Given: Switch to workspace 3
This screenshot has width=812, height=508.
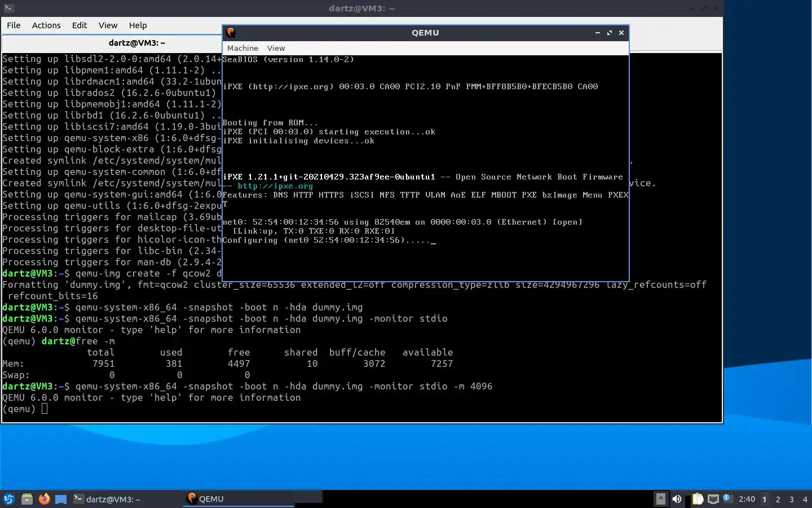Looking at the screenshot, I should coord(792,499).
